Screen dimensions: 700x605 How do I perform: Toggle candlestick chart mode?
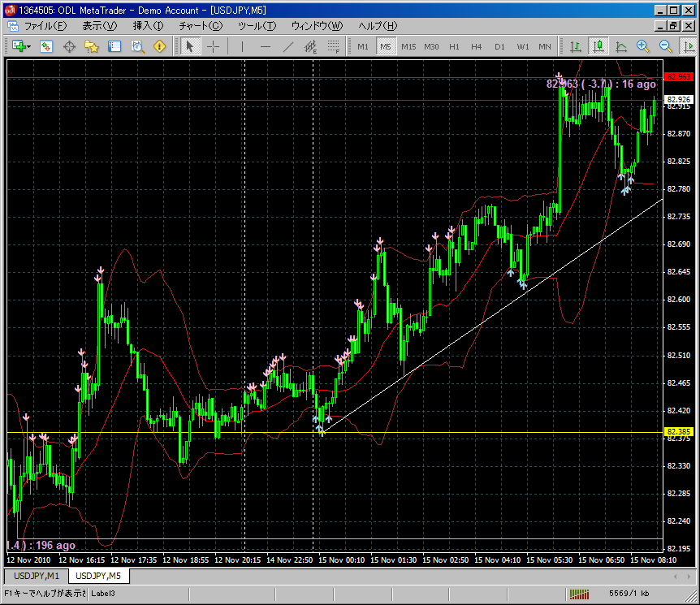click(x=598, y=46)
